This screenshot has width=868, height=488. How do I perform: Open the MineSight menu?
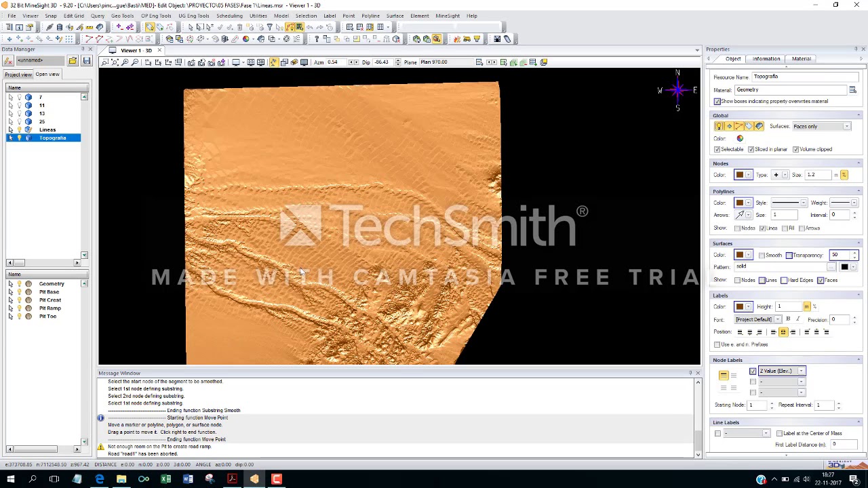click(448, 16)
